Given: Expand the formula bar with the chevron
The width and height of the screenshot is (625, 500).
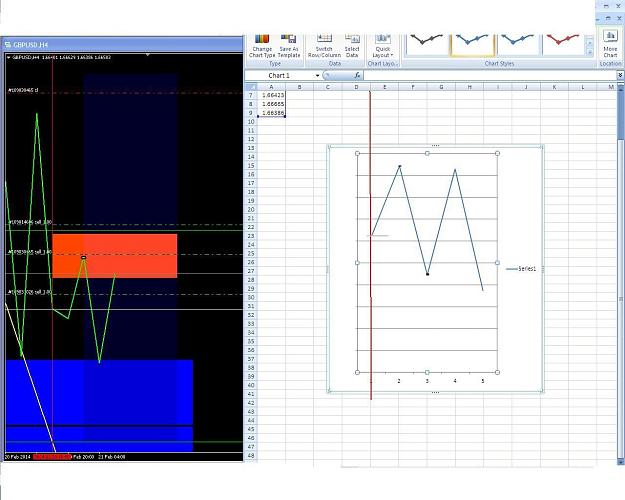Looking at the screenshot, I should pos(620,75).
